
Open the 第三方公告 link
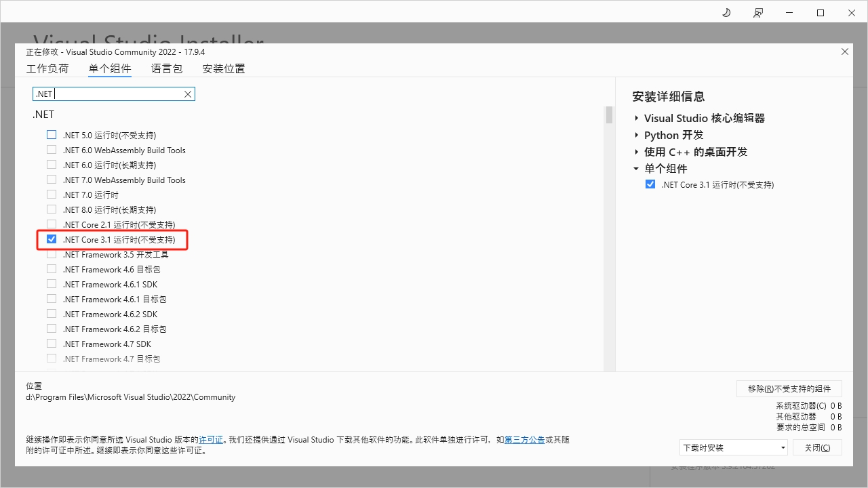point(524,440)
